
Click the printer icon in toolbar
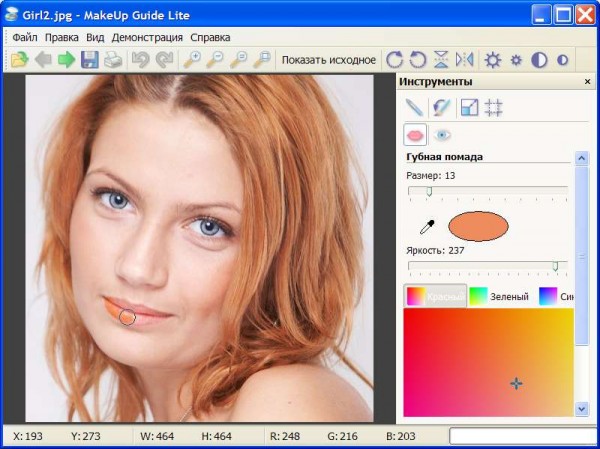click(x=113, y=60)
